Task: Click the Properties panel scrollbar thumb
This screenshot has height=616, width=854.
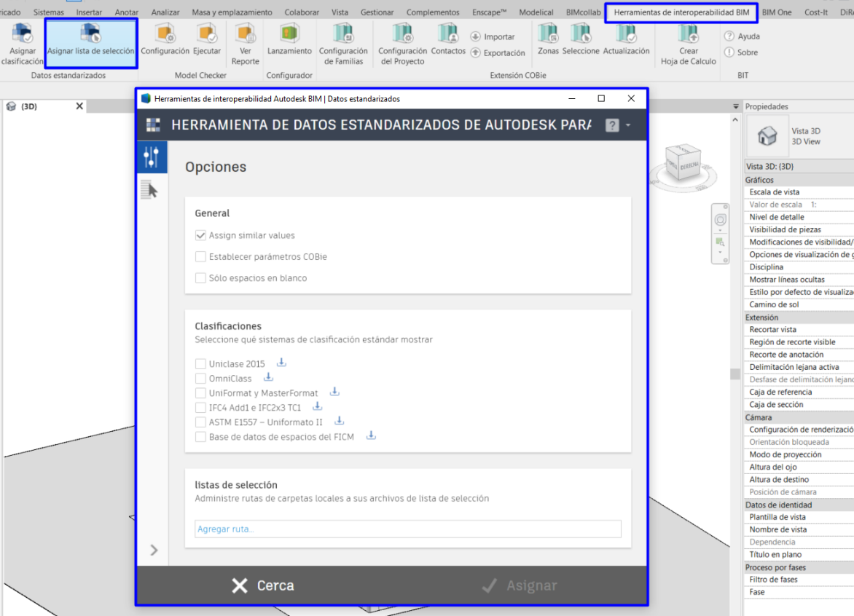Action: tap(734, 374)
